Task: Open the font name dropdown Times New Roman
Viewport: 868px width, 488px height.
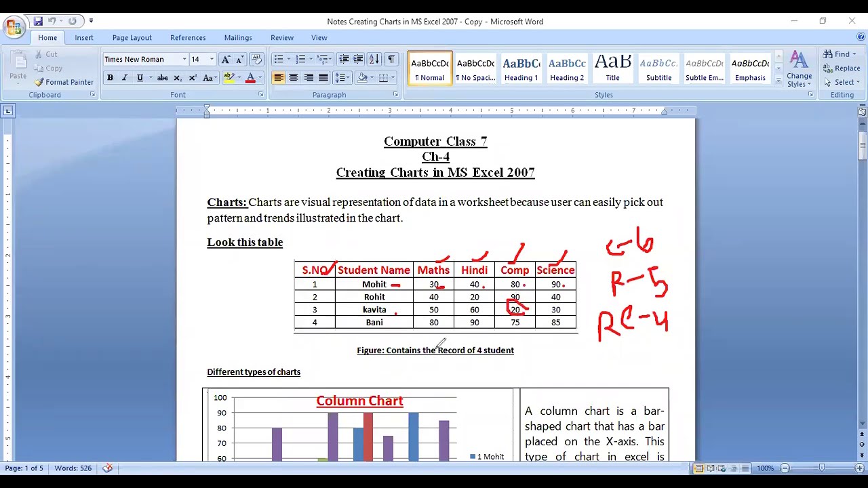Action: pos(184,60)
